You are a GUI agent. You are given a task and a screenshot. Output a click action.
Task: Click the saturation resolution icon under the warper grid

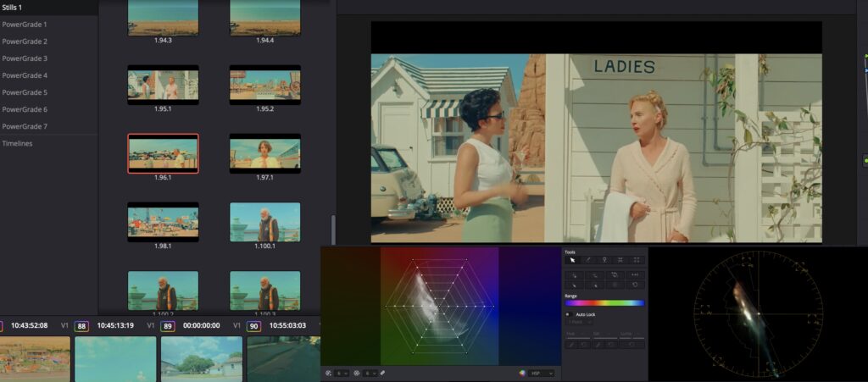click(357, 374)
